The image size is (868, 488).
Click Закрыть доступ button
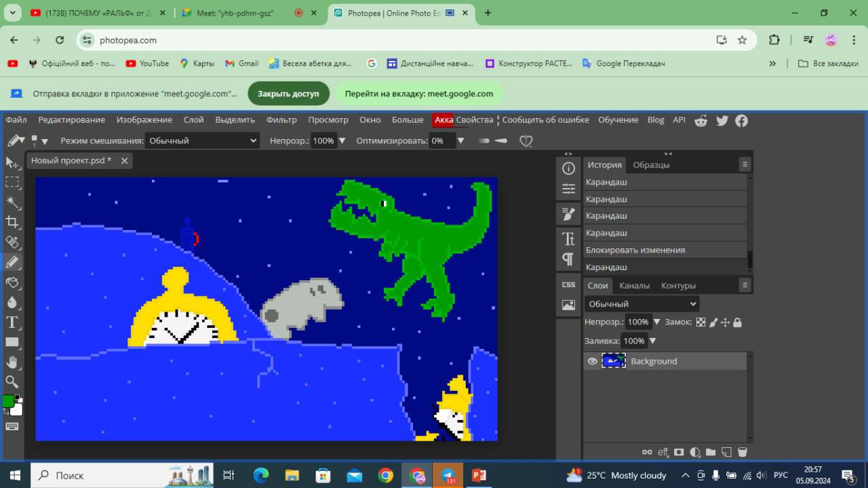(288, 94)
